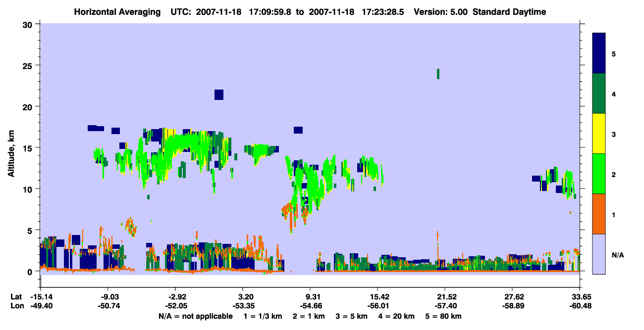Click the "N/A = not applicable" legend text
This screenshot has width=644, height=330.
pyautogui.click(x=195, y=316)
